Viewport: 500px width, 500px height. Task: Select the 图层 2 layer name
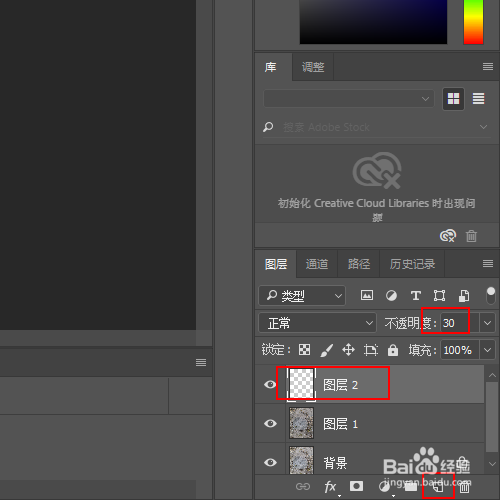coord(340,385)
